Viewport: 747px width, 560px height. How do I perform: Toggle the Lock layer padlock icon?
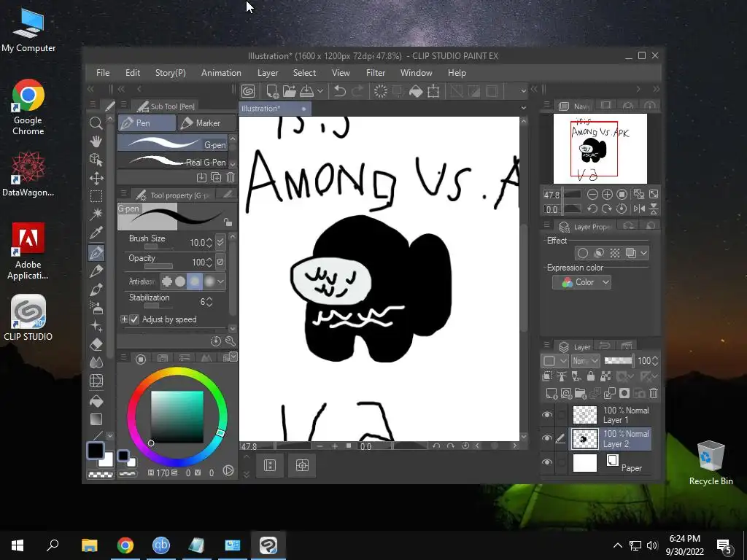point(591,377)
